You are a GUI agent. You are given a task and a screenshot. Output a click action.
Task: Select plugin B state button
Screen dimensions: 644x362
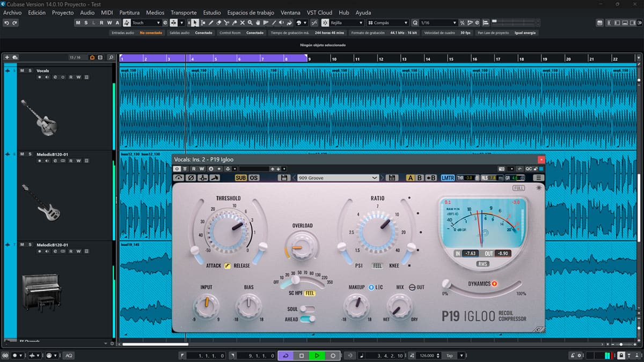(x=420, y=178)
